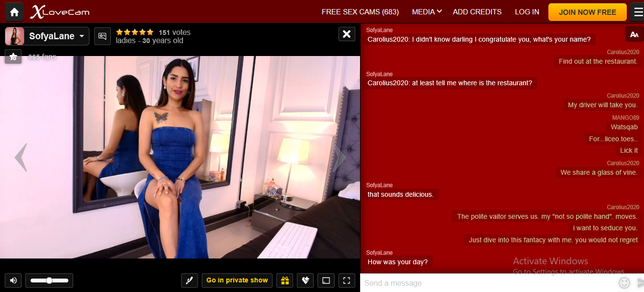The image size is (644, 292).
Task: Click the Send a message field
Action: (488, 283)
